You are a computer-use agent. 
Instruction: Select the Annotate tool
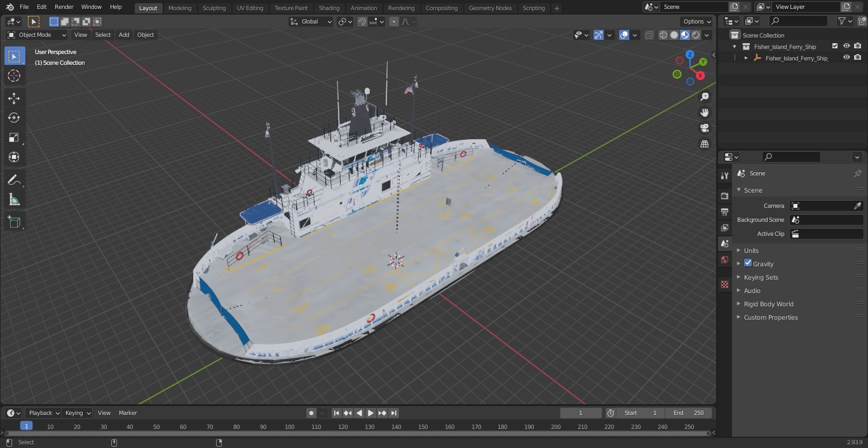point(14,180)
